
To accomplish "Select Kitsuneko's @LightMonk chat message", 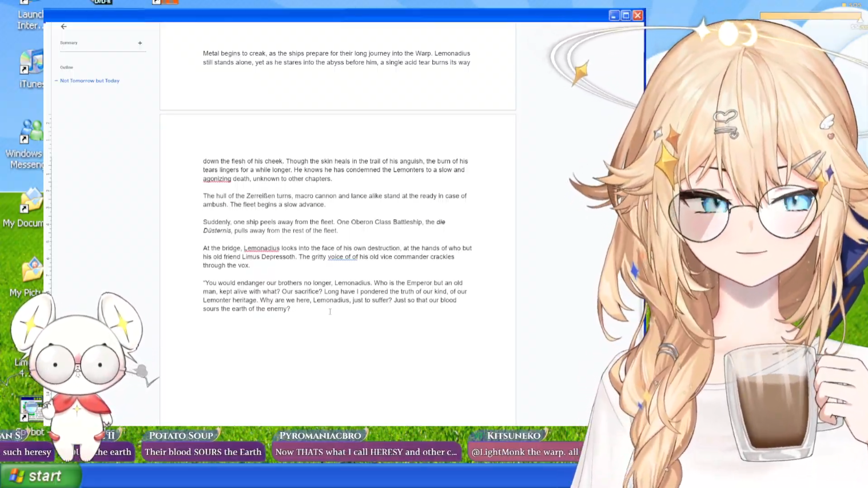I will click(524, 452).
